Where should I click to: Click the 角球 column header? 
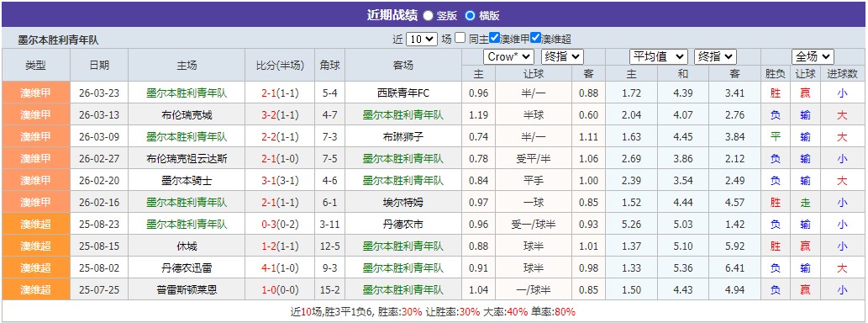(330, 65)
